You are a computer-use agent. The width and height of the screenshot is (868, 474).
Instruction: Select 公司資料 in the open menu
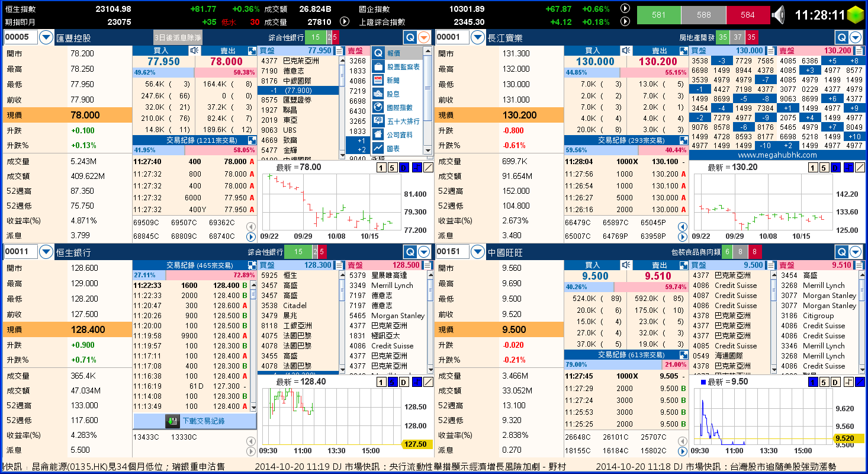[x=397, y=134]
